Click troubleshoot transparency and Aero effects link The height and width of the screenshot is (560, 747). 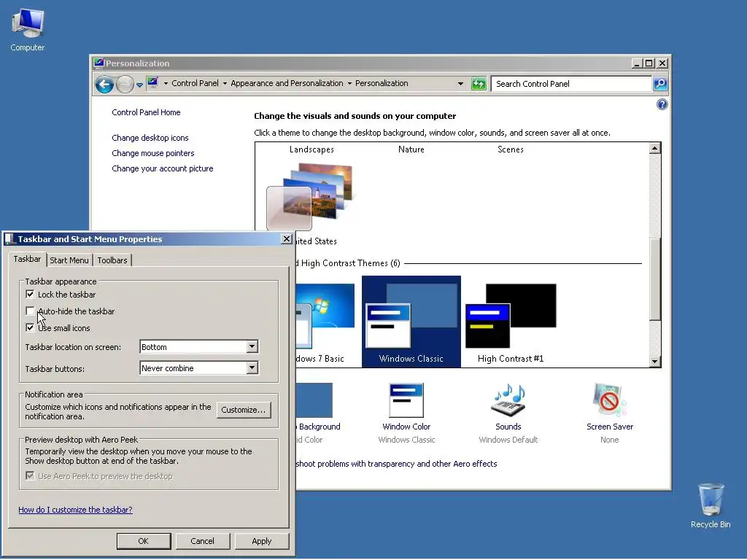coord(396,464)
